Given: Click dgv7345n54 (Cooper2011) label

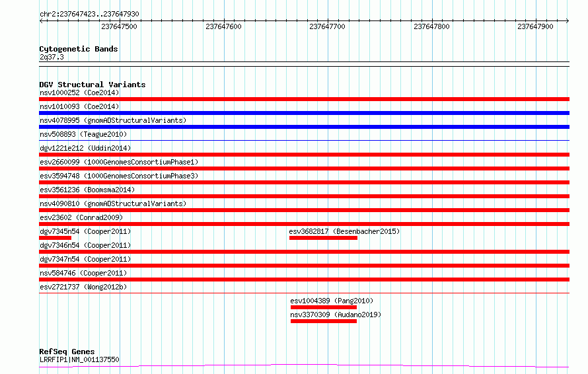Looking at the screenshot, I should (85, 231).
